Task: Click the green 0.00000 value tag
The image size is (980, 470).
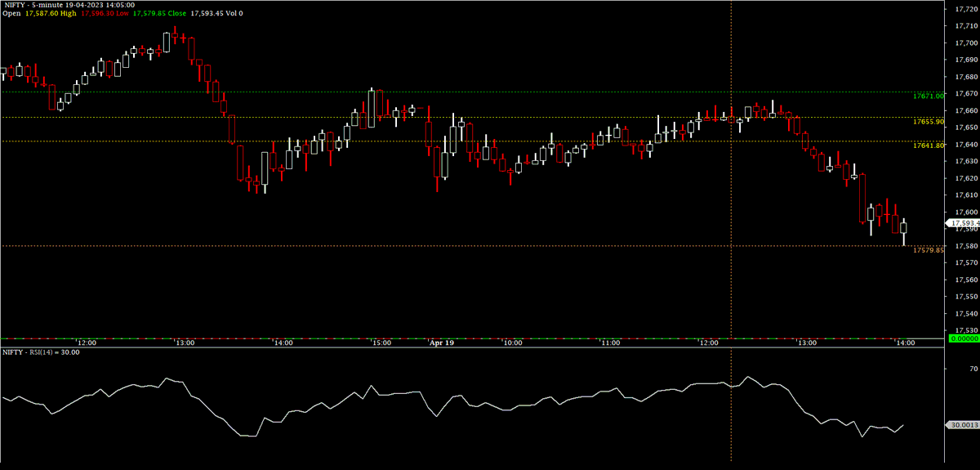Action: pyautogui.click(x=964, y=338)
